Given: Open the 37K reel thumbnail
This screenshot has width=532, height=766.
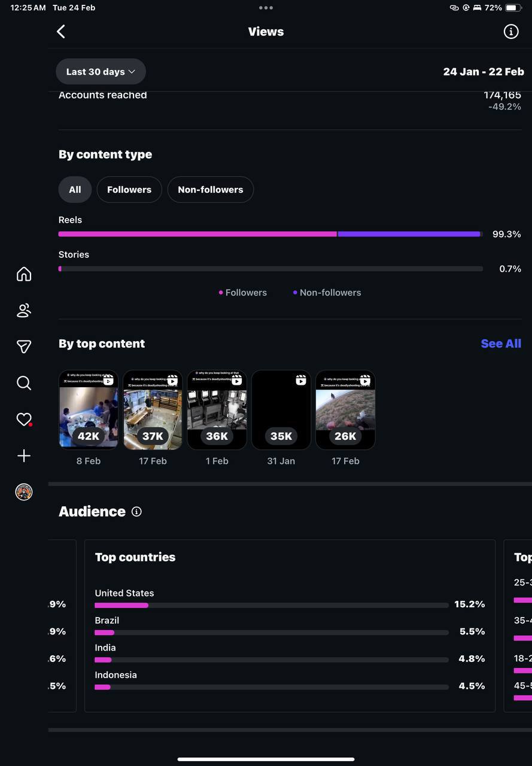Looking at the screenshot, I should 153,410.
